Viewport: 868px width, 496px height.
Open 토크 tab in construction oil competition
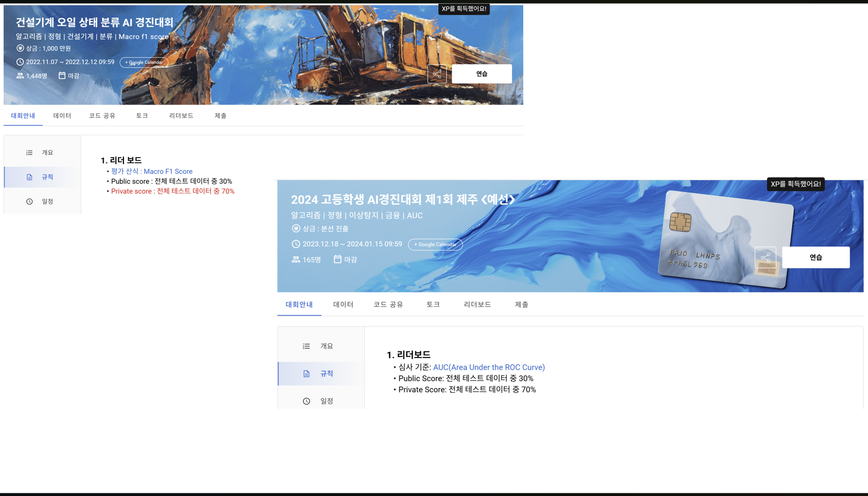pyautogui.click(x=142, y=115)
